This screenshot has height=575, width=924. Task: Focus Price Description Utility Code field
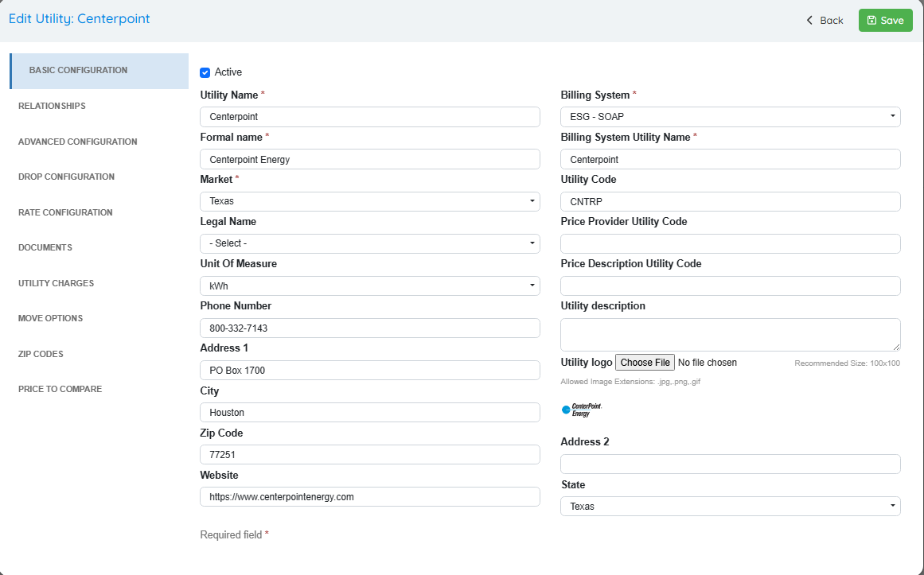(730, 286)
